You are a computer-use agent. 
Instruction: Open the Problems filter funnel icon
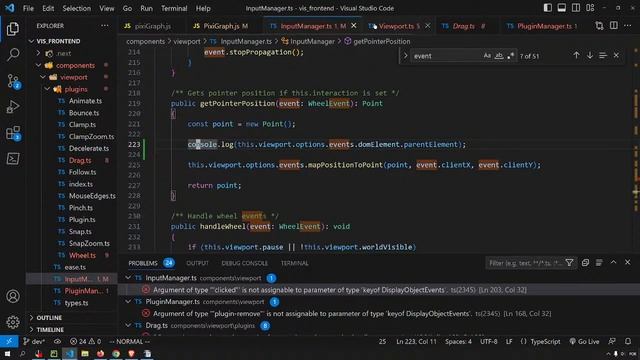(x=569, y=263)
